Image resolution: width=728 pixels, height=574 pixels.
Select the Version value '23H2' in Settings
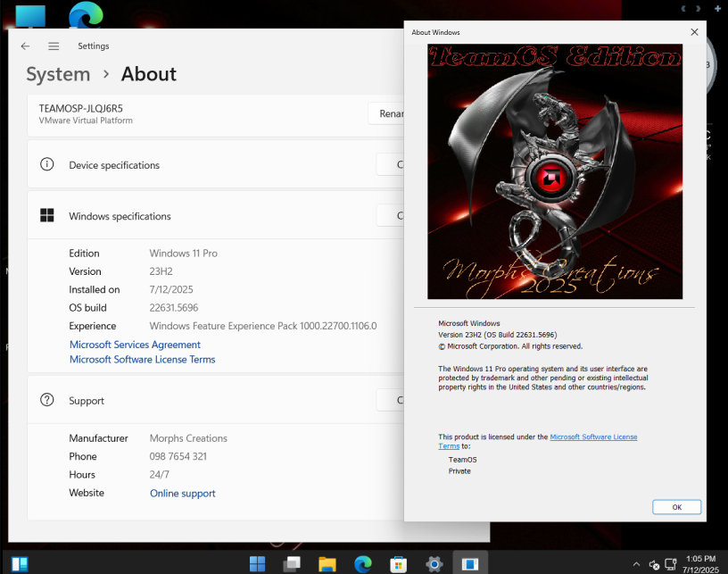(x=161, y=271)
